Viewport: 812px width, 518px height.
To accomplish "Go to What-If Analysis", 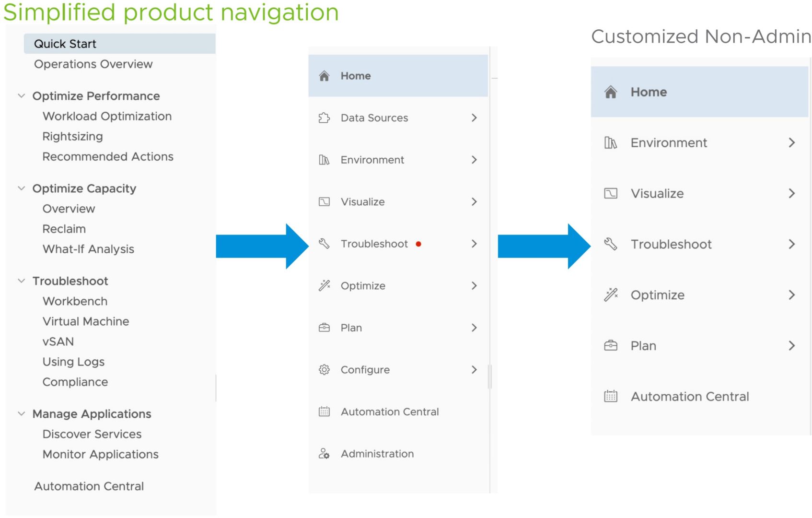I will pos(88,249).
